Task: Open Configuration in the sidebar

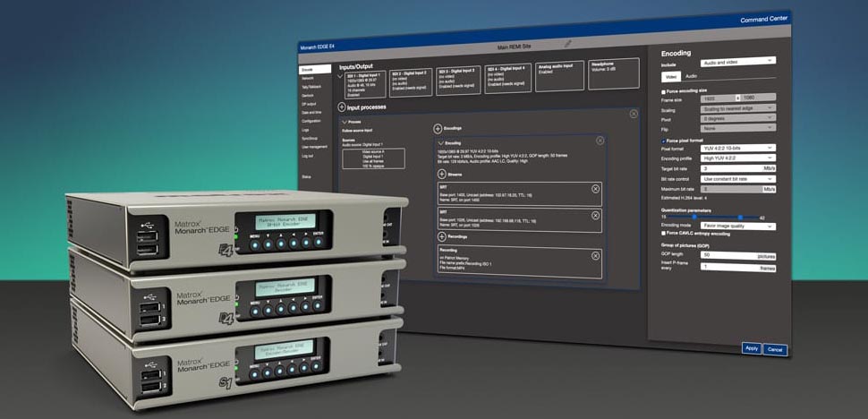Action: [311, 121]
